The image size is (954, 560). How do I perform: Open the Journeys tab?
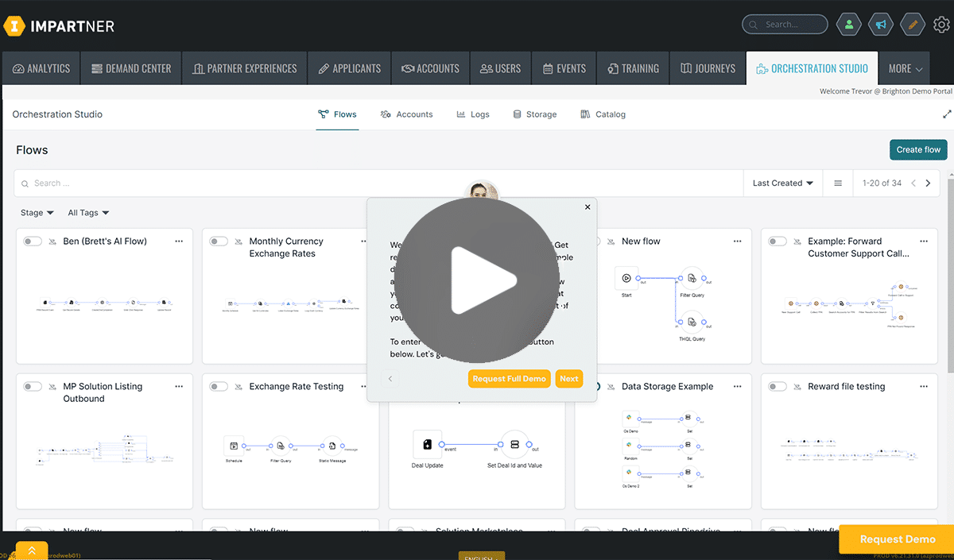708,69
